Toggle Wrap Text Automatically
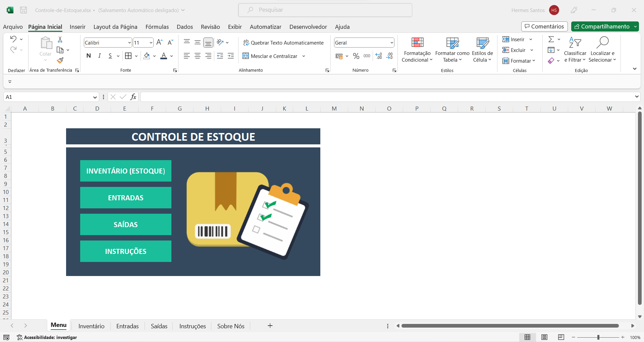This screenshot has height=342, width=644. 283,43
